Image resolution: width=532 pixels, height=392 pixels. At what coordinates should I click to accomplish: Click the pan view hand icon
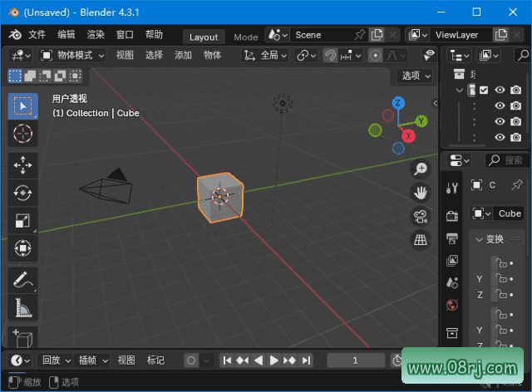[x=421, y=193]
